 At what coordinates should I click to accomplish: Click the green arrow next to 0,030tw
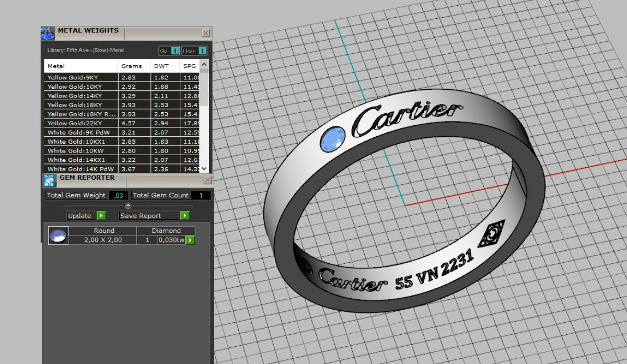(190, 240)
